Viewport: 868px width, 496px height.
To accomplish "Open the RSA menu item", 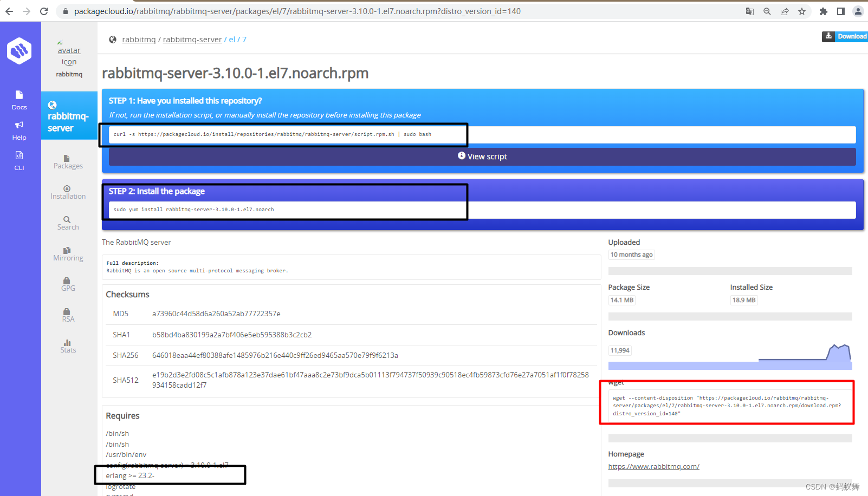I will [x=68, y=315].
